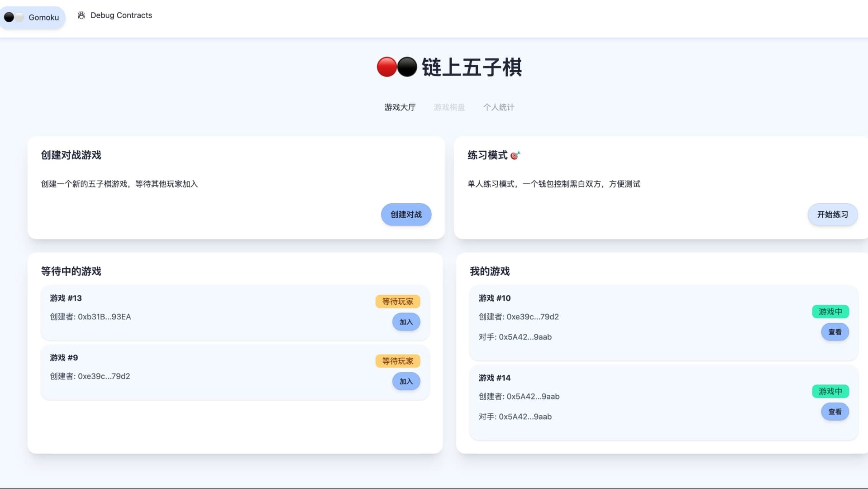Open 游戏 #14 using its 查看 button
This screenshot has width=868, height=489.
(x=835, y=411)
